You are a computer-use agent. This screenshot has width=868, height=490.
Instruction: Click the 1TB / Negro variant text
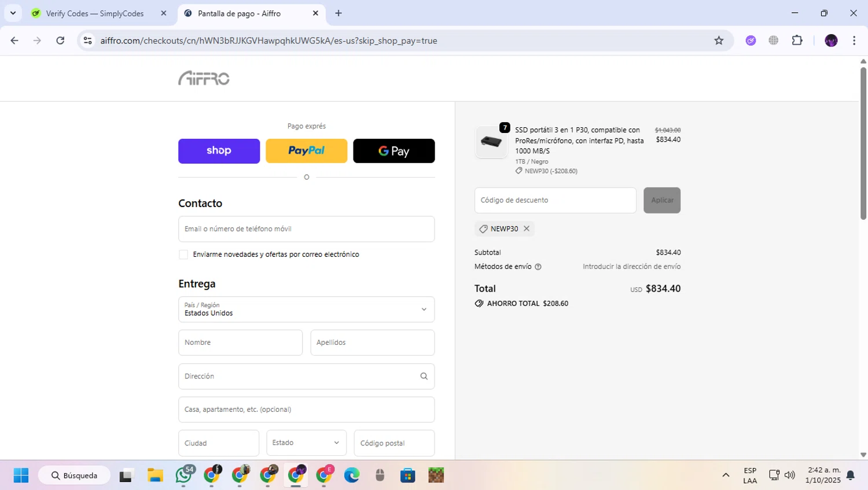click(x=532, y=161)
